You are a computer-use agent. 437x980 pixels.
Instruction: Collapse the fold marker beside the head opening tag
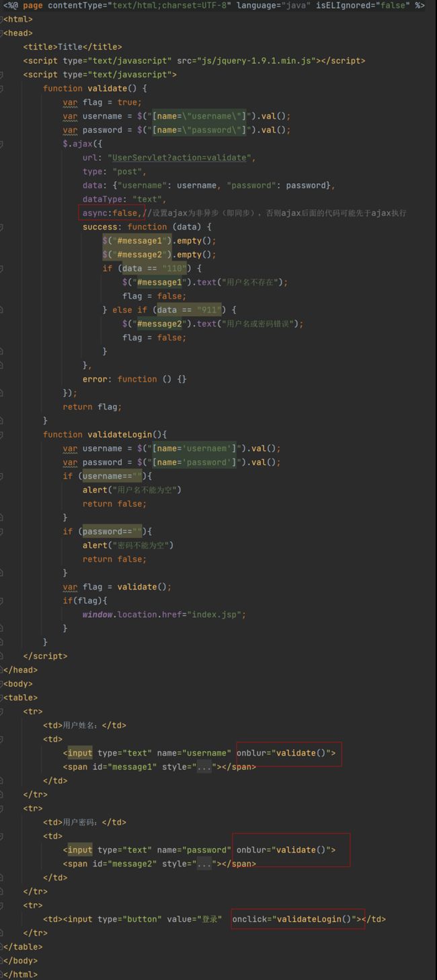(2, 33)
